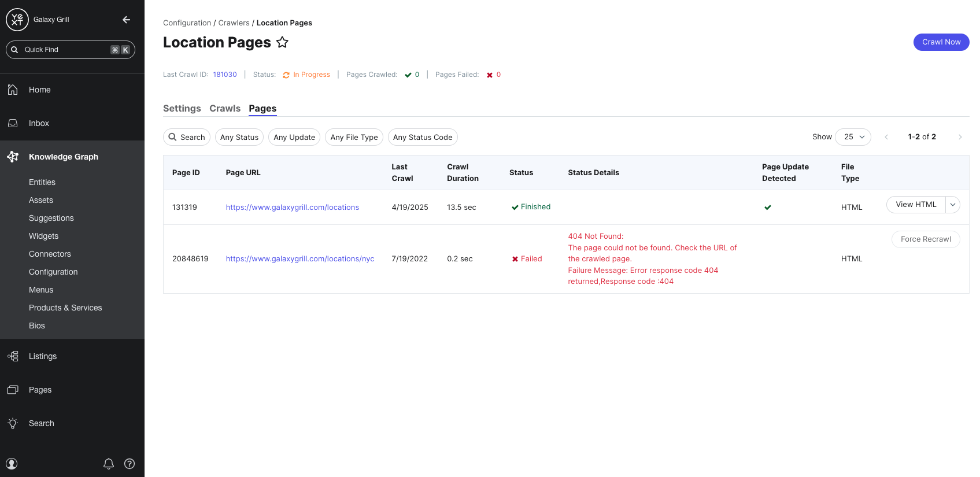
Task: Click the Finished status cell
Action: tap(531, 207)
